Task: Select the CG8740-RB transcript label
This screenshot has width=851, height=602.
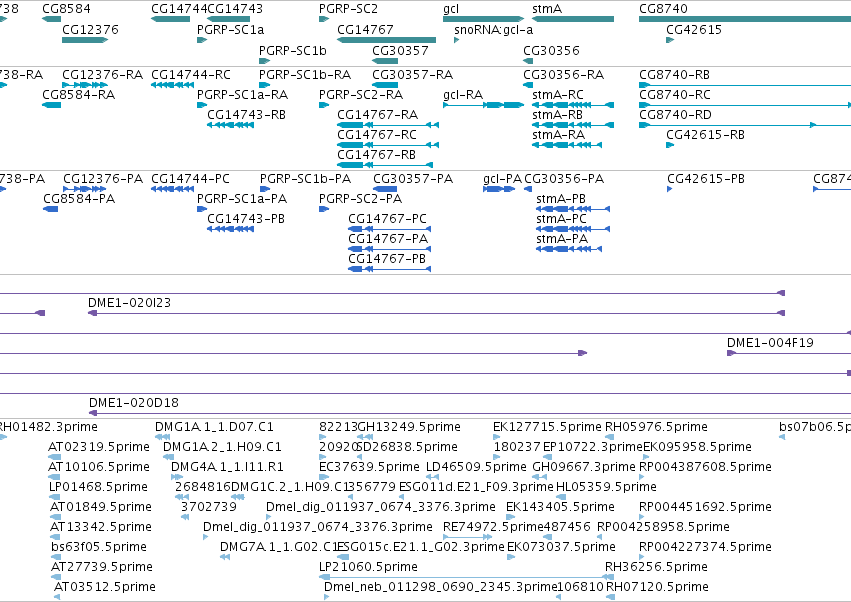Action: [x=675, y=74]
